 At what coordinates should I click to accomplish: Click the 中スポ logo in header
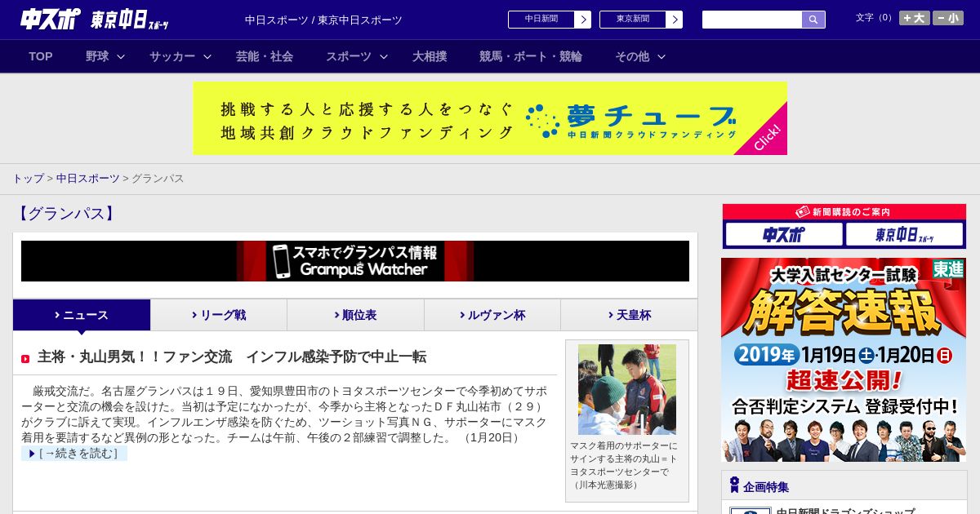click(51, 20)
